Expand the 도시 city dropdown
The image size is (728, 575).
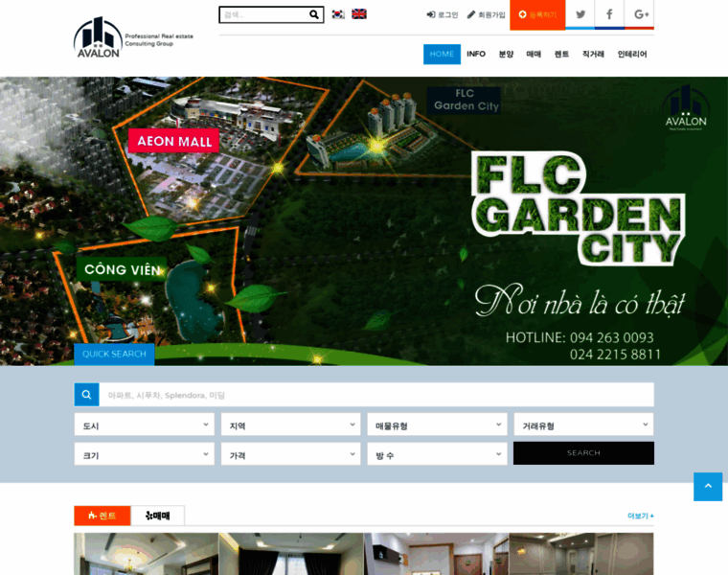tap(145, 425)
